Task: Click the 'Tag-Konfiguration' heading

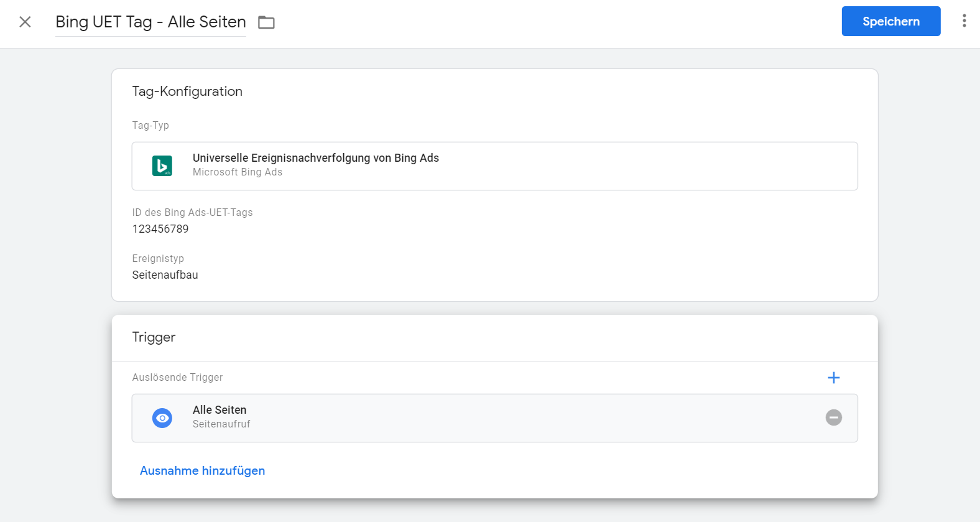Action: pyautogui.click(x=187, y=91)
